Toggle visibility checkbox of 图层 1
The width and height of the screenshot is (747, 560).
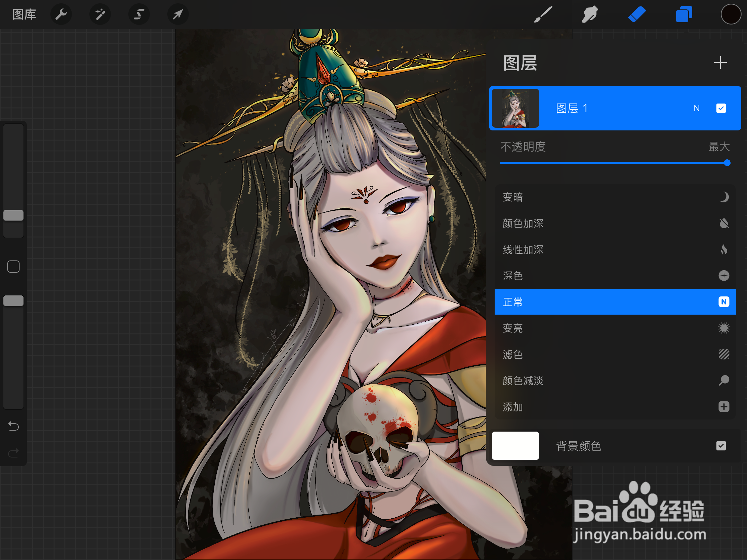pyautogui.click(x=721, y=109)
